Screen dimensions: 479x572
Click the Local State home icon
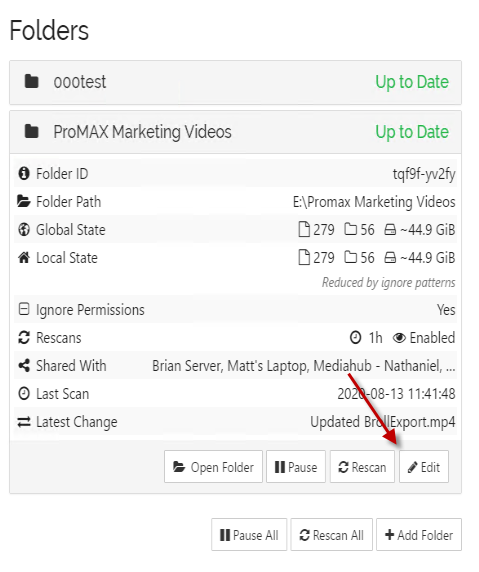(x=24, y=258)
